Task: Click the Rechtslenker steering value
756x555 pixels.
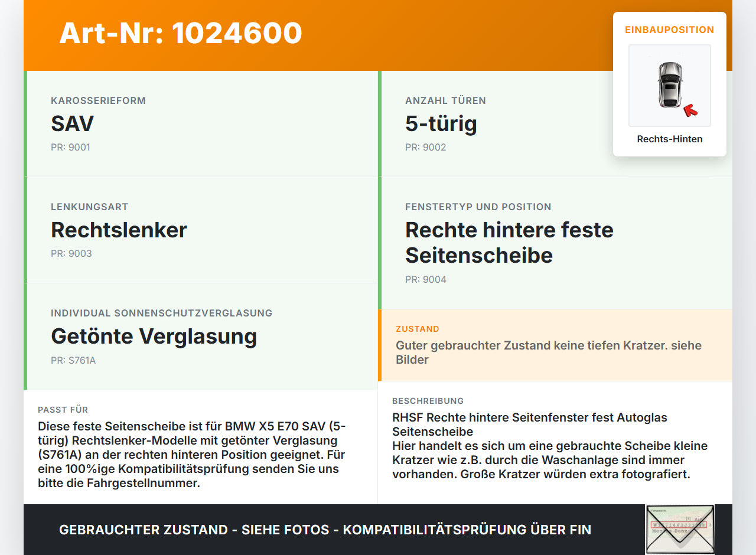Action: point(119,230)
